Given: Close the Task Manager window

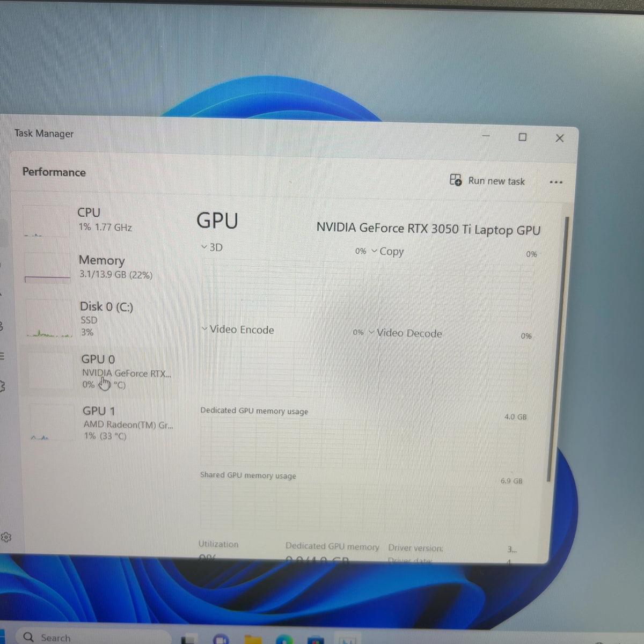Looking at the screenshot, I should tap(560, 138).
